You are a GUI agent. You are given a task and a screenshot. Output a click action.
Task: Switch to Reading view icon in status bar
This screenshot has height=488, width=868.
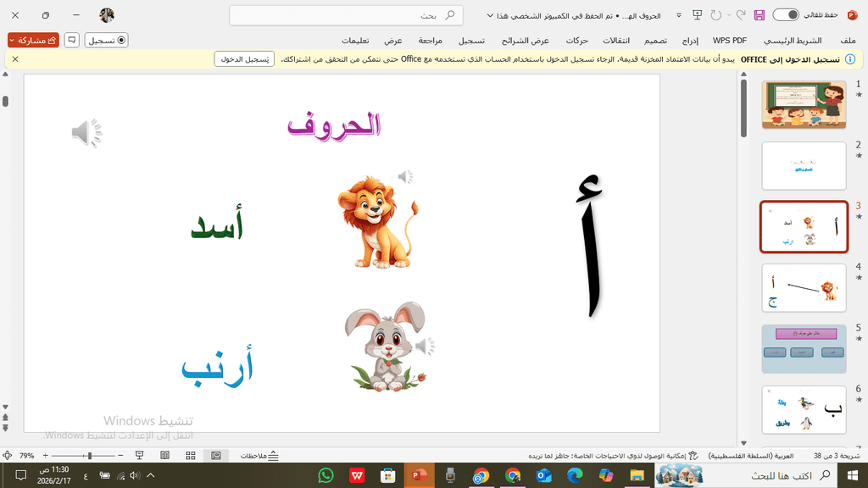click(165, 455)
